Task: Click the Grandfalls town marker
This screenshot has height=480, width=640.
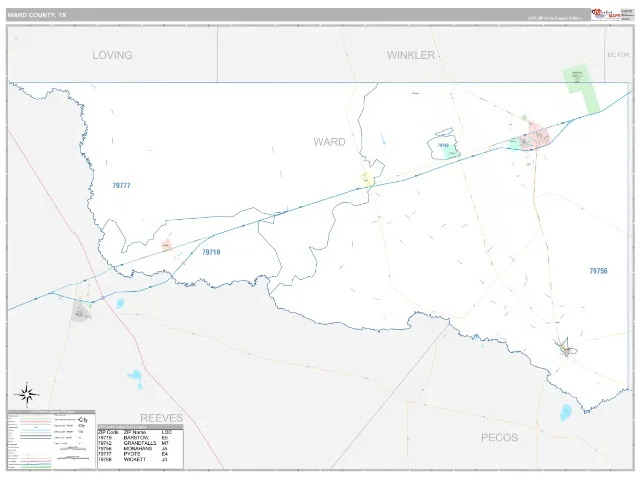Action: point(565,348)
